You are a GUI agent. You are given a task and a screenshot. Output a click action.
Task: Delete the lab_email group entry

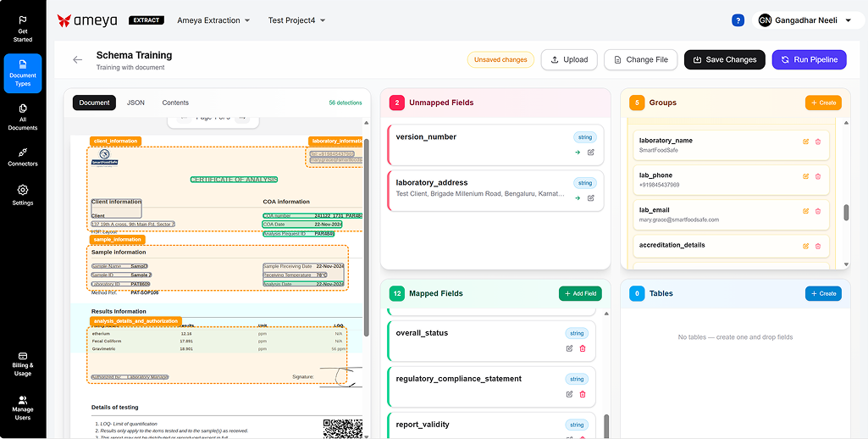[x=818, y=211]
